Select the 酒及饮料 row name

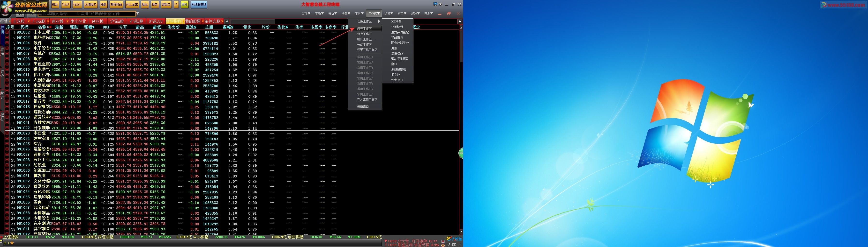click(42, 117)
